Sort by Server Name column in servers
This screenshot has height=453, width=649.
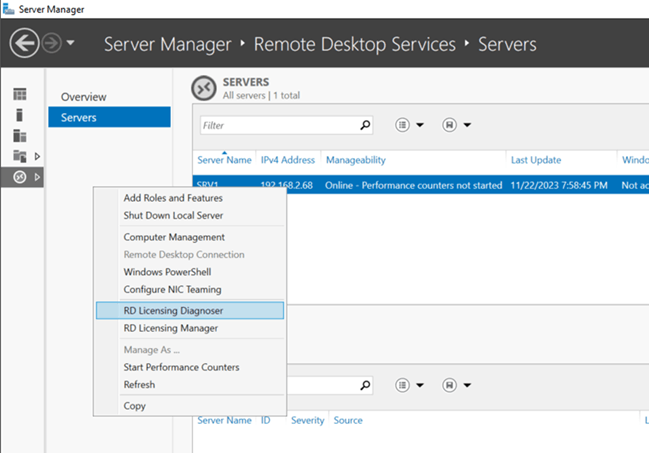pyautogui.click(x=224, y=160)
